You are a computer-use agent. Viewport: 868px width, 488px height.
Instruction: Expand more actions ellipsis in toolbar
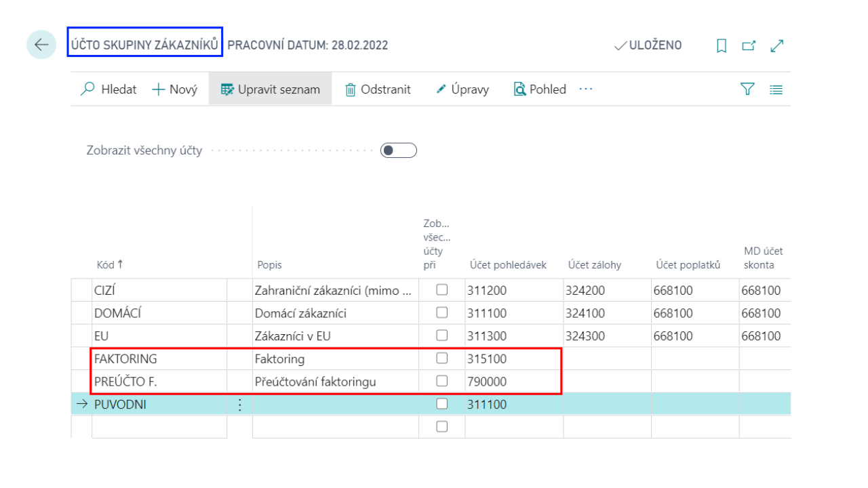(586, 89)
